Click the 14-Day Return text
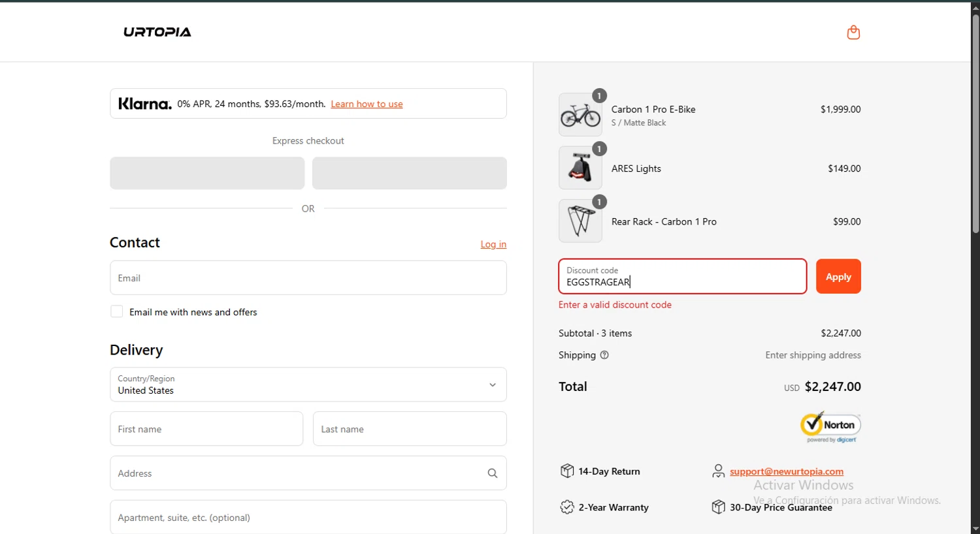This screenshot has width=980, height=534. point(610,471)
